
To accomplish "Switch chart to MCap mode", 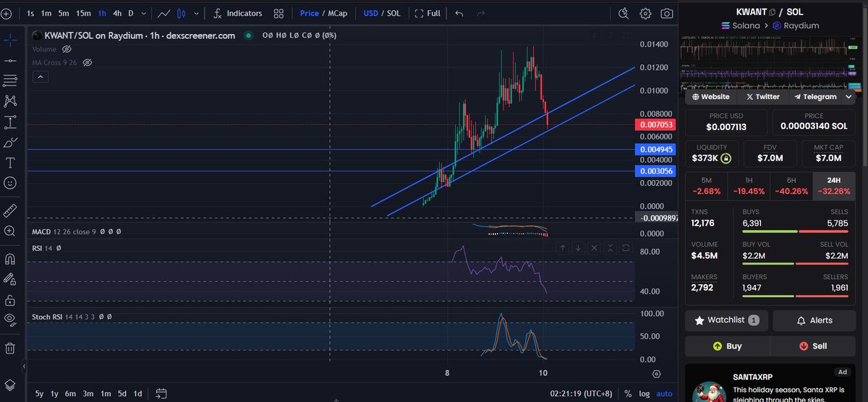I will (339, 13).
